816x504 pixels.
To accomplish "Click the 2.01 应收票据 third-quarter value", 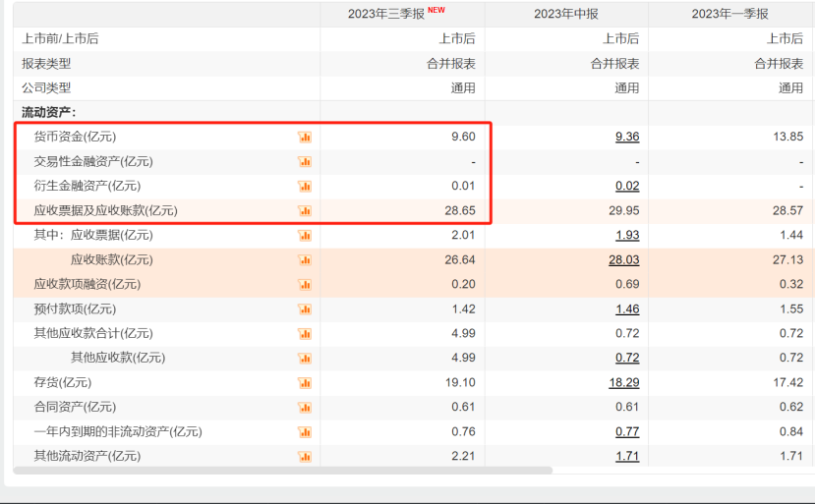I will (x=463, y=235).
